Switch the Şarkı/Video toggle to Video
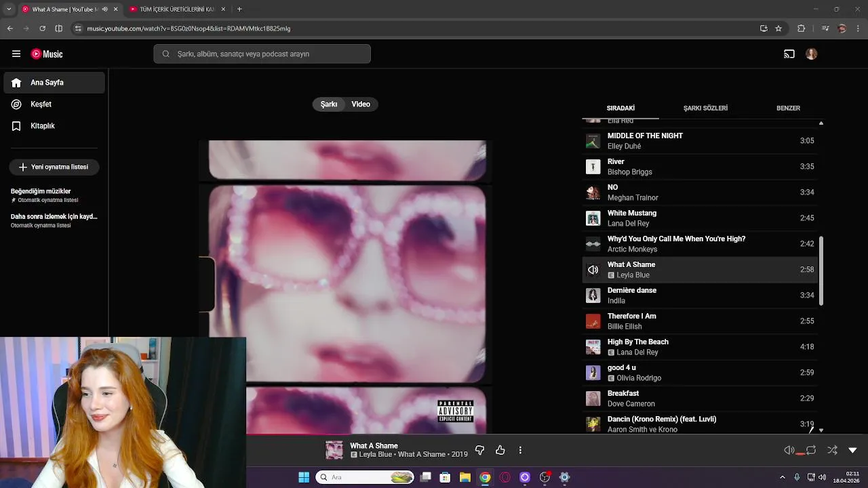Viewport: 868px width, 488px height. [361, 104]
